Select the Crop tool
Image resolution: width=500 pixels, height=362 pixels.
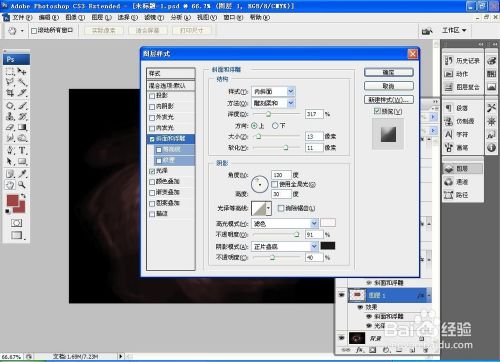pos(10,93)
